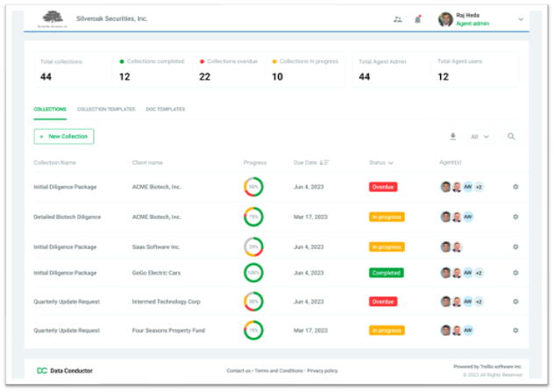The width and height of the screenshot is (554, 392).
Task: Click the Progress column header
Action: [x=255, y=162]
